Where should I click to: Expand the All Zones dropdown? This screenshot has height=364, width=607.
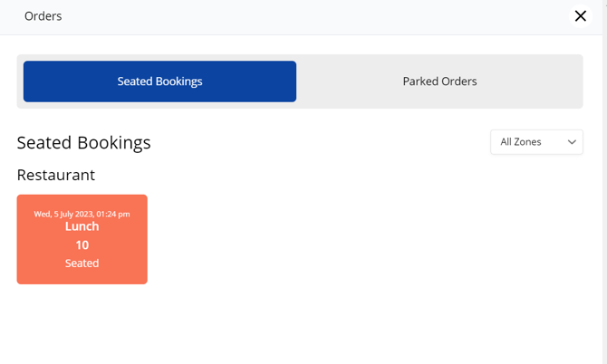point(536,142)
